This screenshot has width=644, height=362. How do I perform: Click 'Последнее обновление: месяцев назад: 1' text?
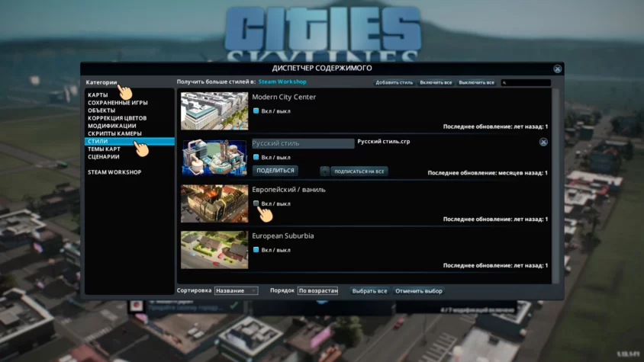coord(488,173)
